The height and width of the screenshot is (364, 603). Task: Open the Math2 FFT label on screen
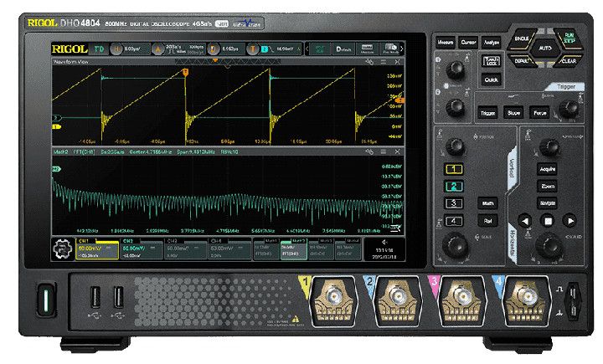pyautogui.click(x=291, y=248)
